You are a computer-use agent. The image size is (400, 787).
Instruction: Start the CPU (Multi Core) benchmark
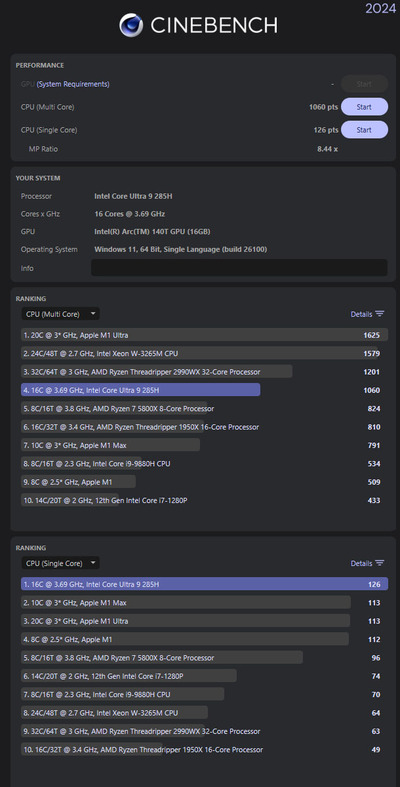pos(364,107)
